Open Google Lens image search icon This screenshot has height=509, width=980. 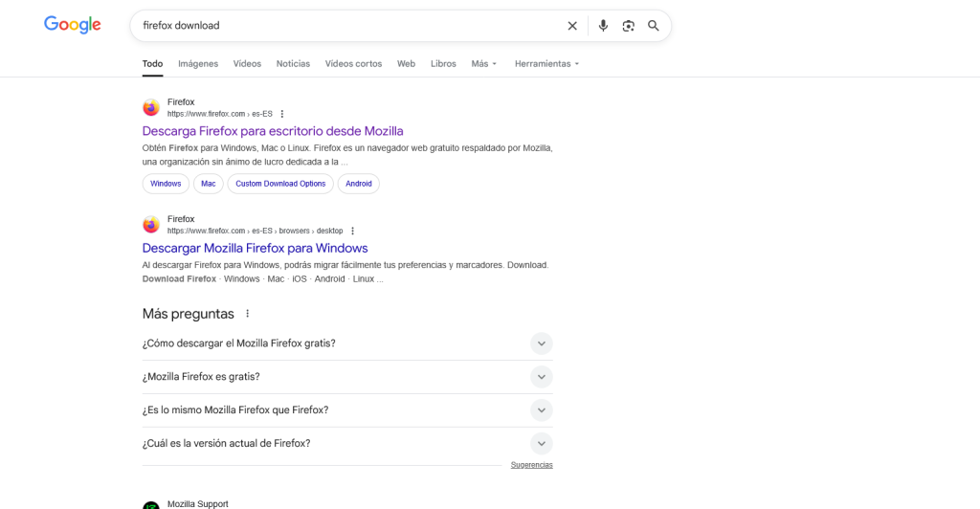tap(628, 26)
